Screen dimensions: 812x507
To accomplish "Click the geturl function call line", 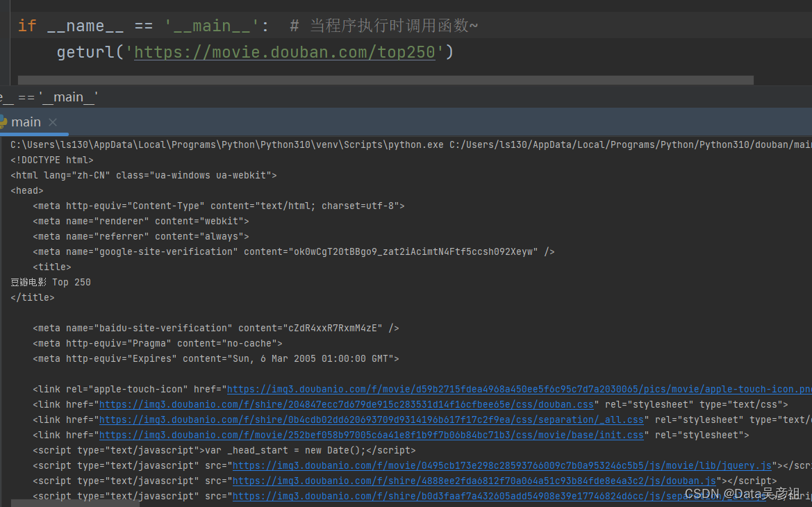I will [x=256, y=52].
